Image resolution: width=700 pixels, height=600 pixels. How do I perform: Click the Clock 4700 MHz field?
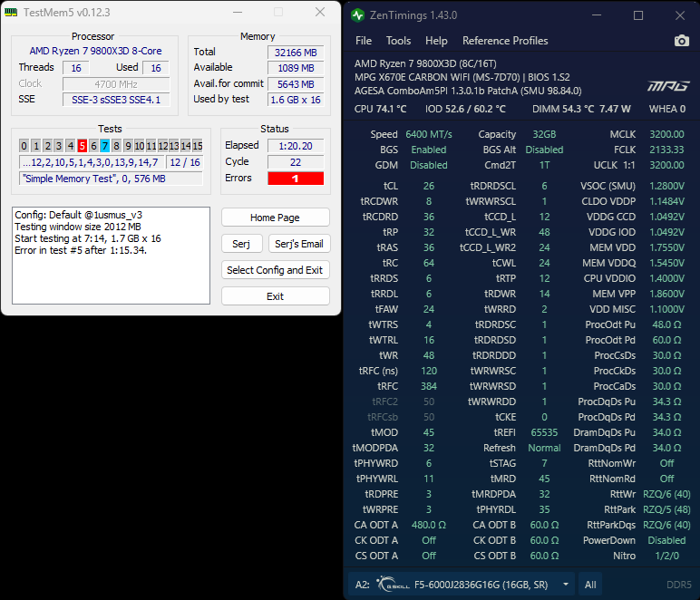(116, 84)
